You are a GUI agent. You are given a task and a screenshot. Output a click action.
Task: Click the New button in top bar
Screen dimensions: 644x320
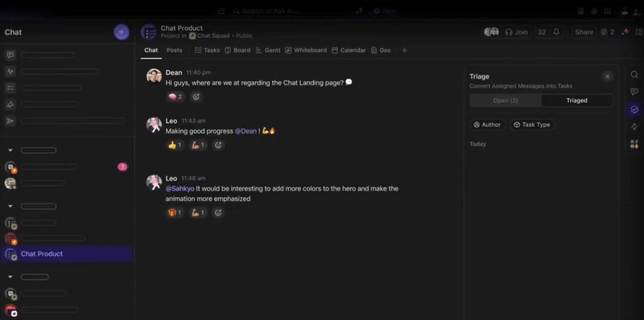[x=385, y=11]
